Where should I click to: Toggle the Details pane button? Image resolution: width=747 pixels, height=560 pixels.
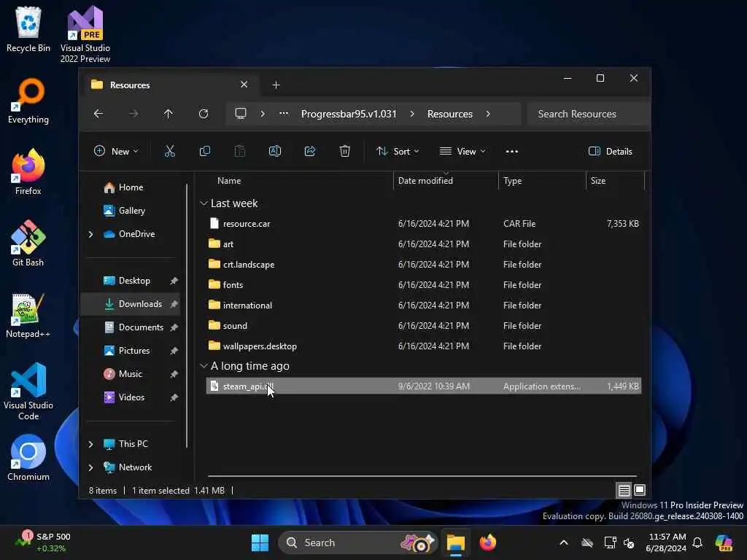[x=611, y=152]
